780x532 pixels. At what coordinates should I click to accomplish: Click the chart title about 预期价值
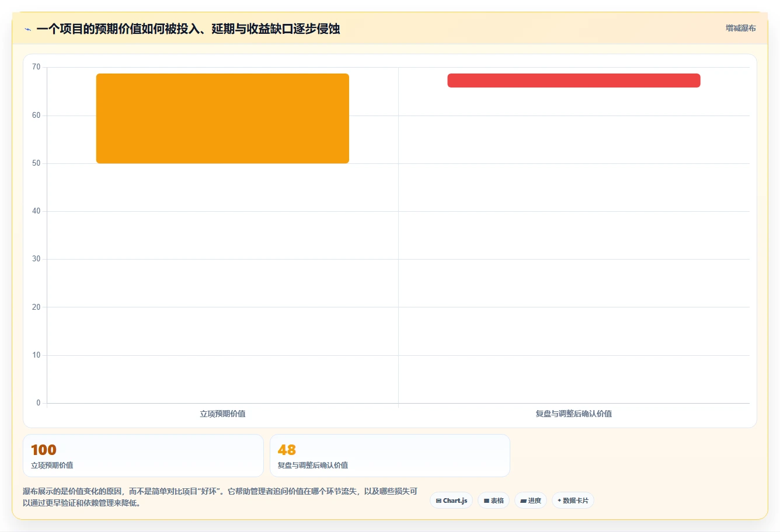[188, 29]
